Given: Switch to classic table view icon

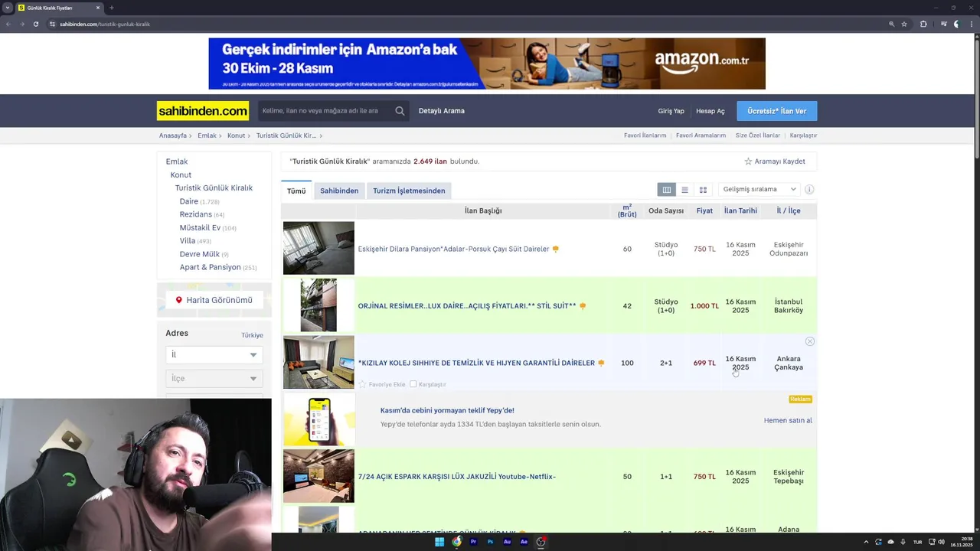Looking at the screenshot, I should 667,190.
